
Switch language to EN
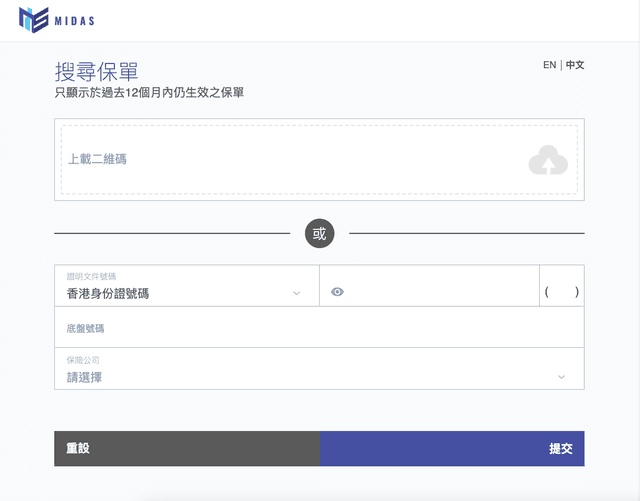[x=549, y=65]
